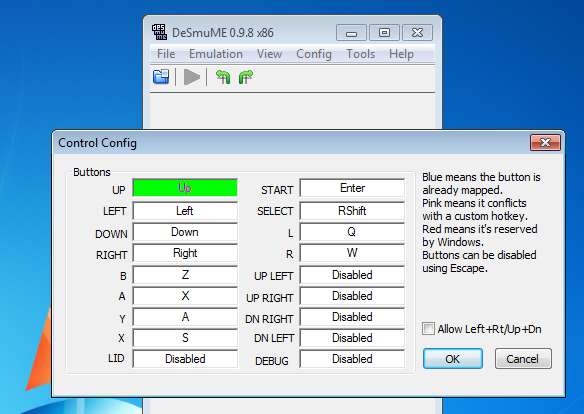Select the UP LEFT mapping field
Viewport: 584px width, 414px height.
pyautogui.click(x=352, y=275)
